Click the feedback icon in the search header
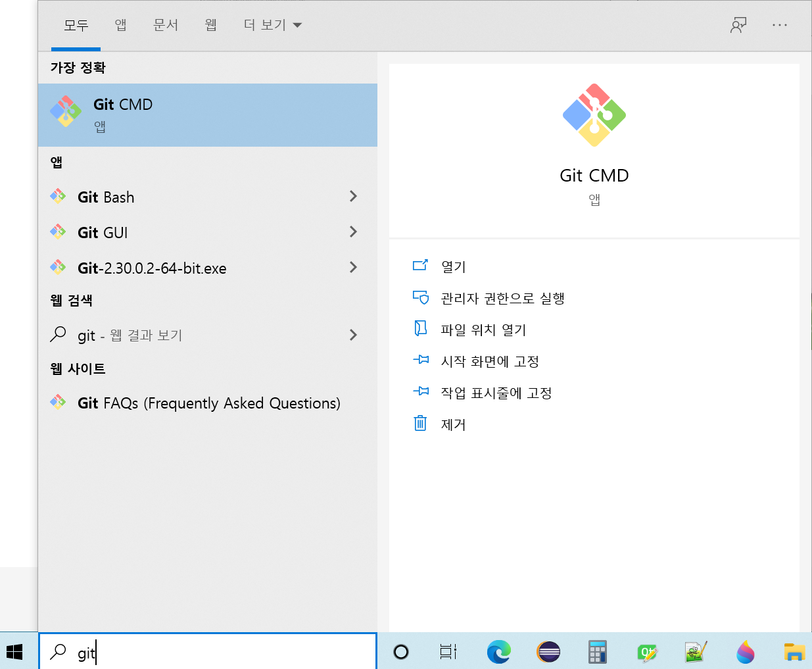Screen dimensions: 812x669 click(x=738, y=25)
